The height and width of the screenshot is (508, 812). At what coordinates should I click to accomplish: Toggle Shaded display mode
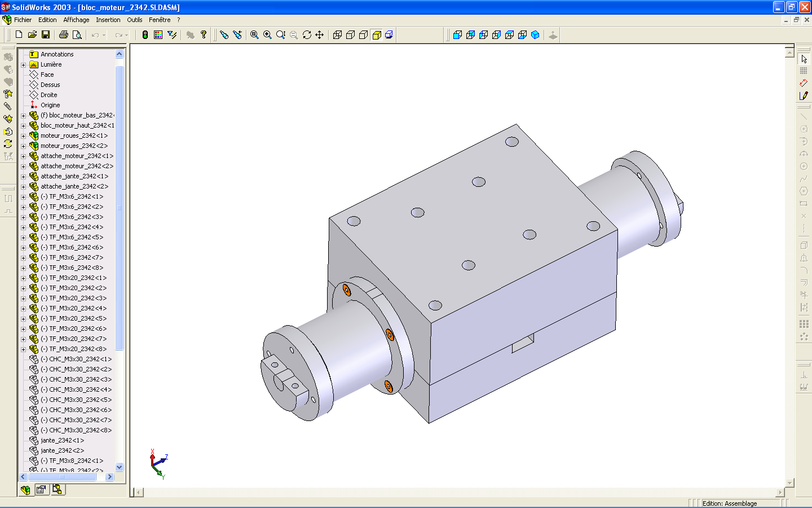click(377, 35)
